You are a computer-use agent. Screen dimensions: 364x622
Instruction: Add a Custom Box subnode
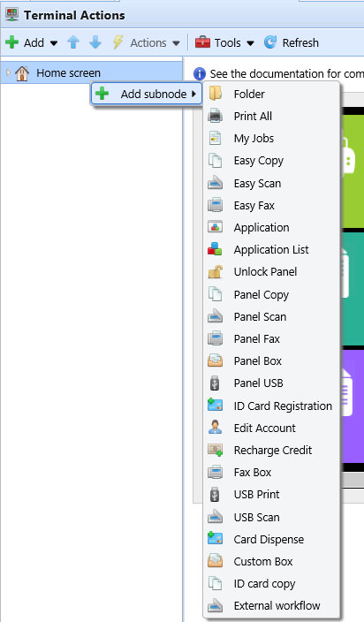pos(271,561)
